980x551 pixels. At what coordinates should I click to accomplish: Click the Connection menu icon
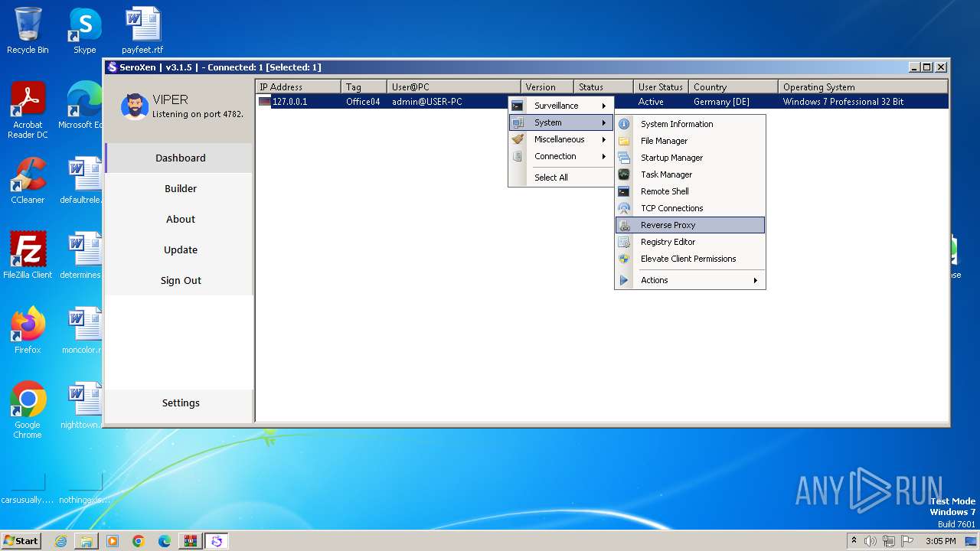(518, 156)
